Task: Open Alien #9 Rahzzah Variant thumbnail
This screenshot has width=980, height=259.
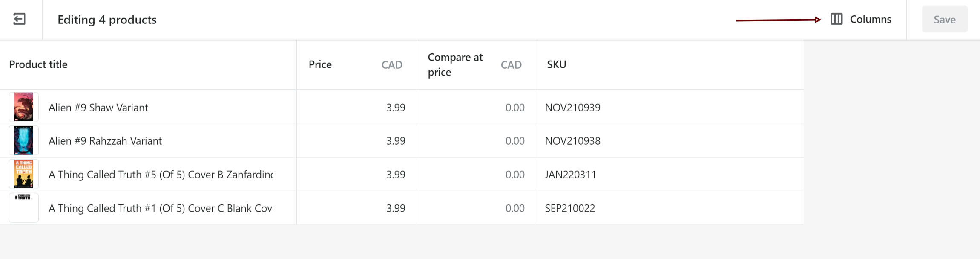Action: [x=24, y=140]
